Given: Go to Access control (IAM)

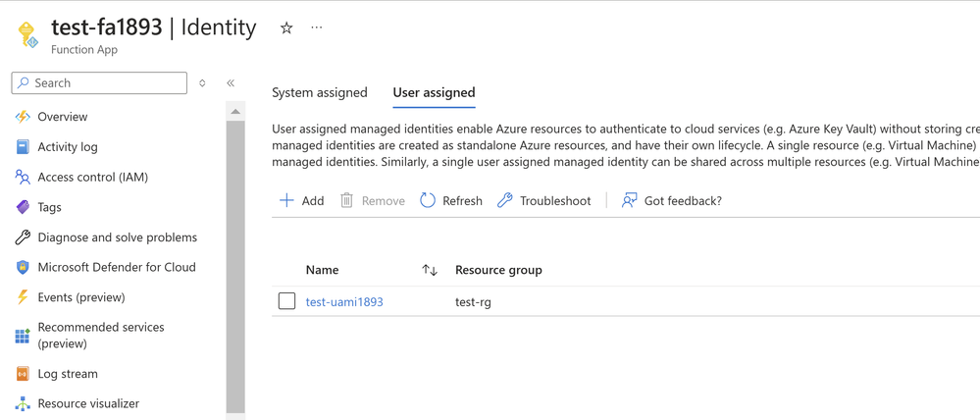Looking at the screenshot, I should pos(93,177).
